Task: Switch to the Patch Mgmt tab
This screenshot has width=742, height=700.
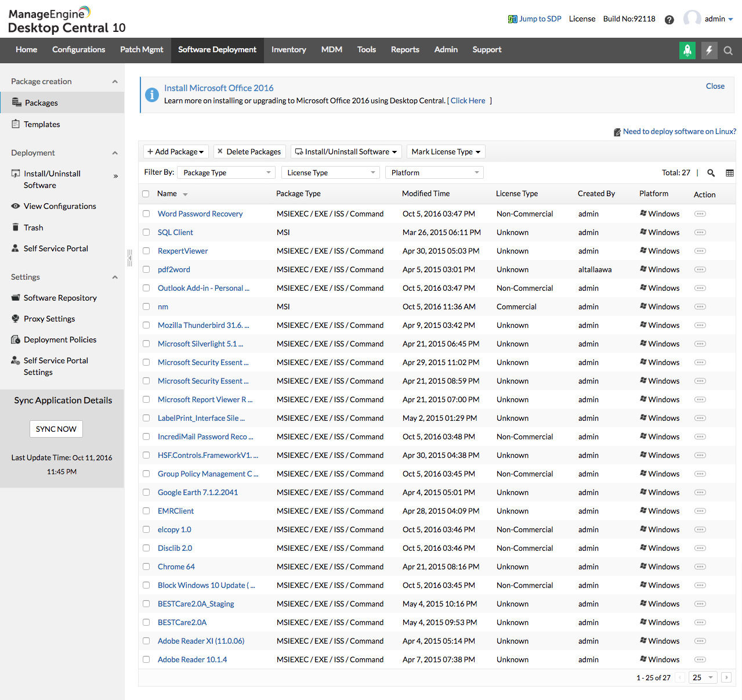Action: [142, 50]
